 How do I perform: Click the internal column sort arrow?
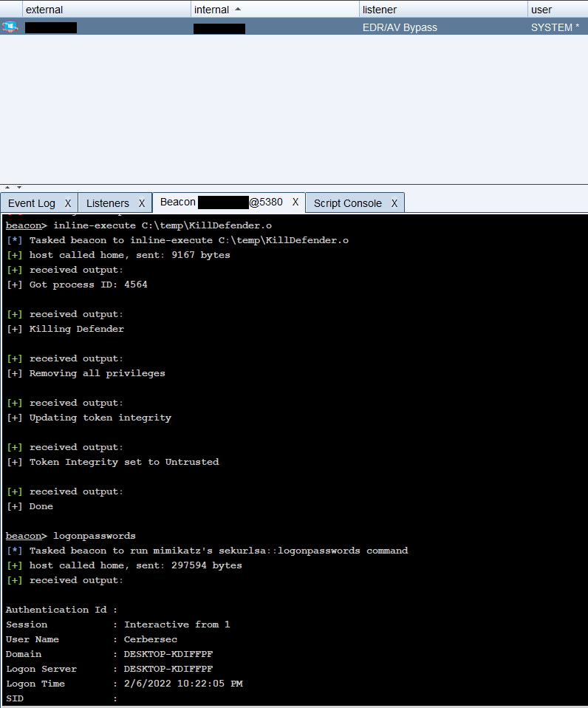(x=238, y=9)
